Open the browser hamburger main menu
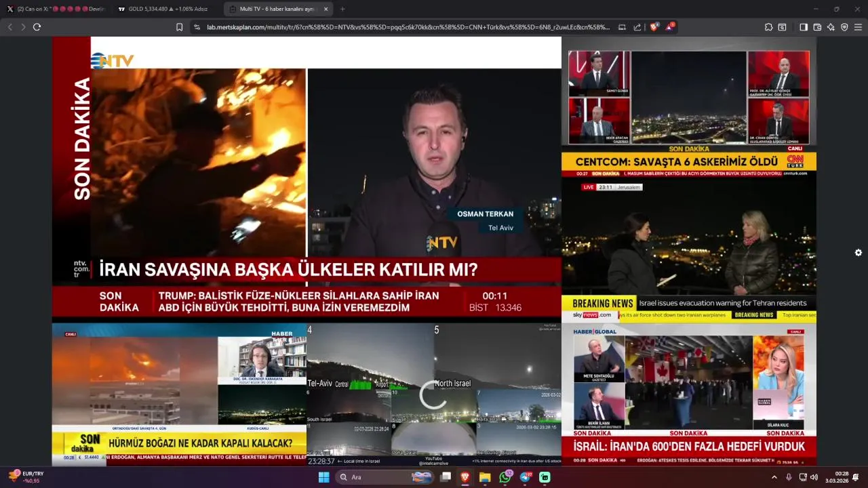 pos(858,27)
